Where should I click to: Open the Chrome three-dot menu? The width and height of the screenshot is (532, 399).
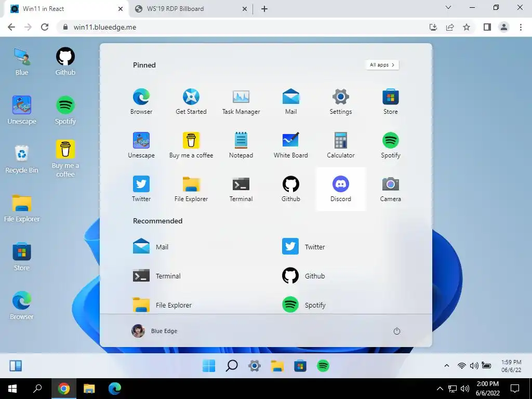tap(521, 27)
